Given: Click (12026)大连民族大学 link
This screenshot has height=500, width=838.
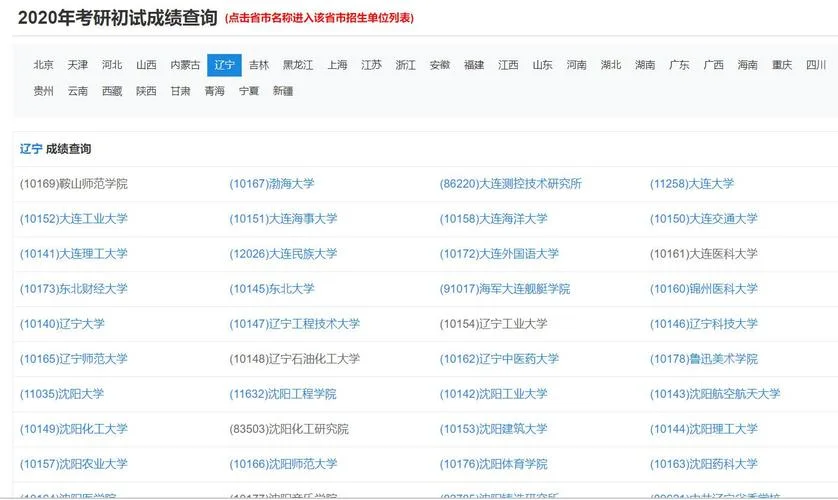Looking at the screenshot, I should 283,254.
